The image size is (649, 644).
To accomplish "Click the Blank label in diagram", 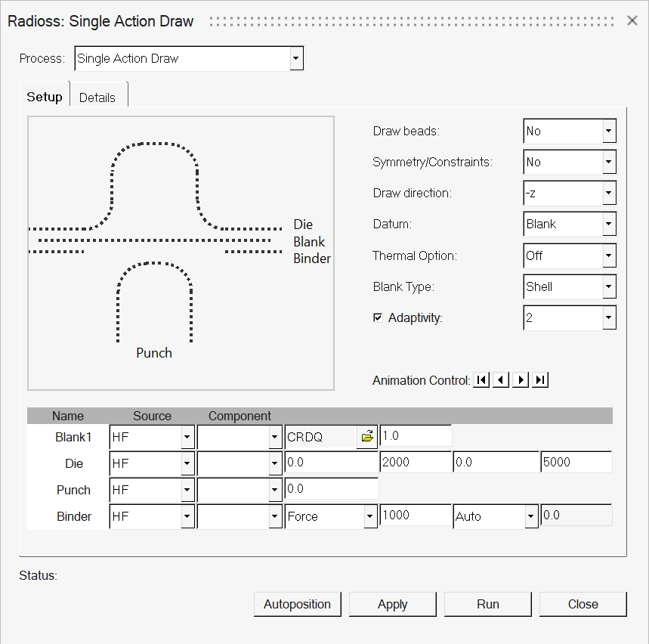I will 309,241.
